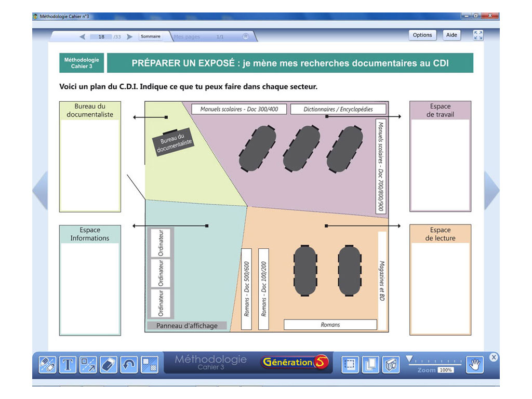Click the Aide help button
Image resolution: width=532 pixels, height=399 pixels.
tap(451, 35)
